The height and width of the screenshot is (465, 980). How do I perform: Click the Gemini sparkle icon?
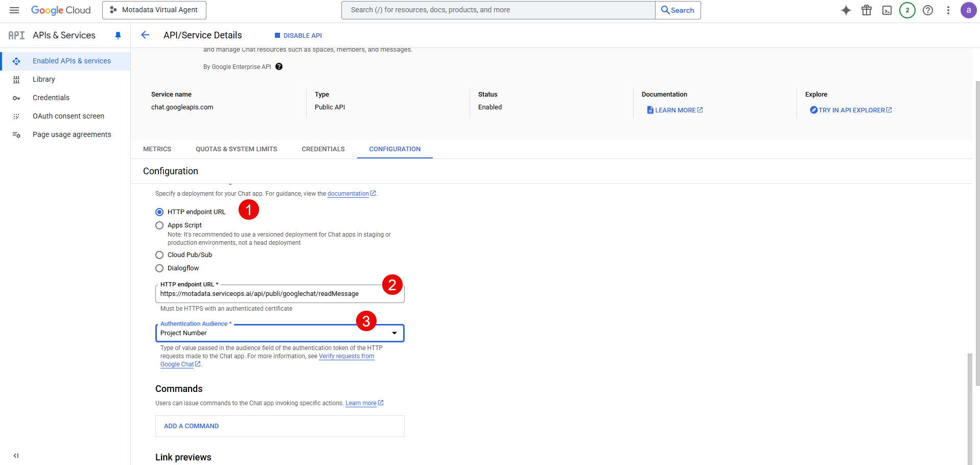[846, 10]
